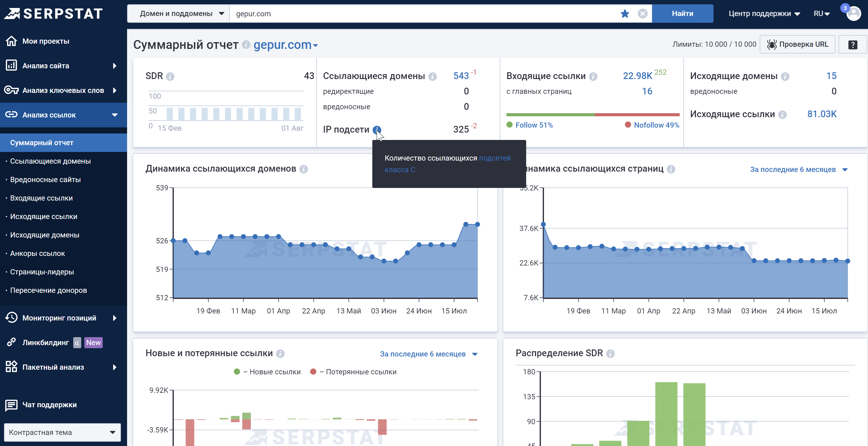Click the user avatar with notification badge
The height and width of the screenshot is (446, 868).
tap(853, 14)
